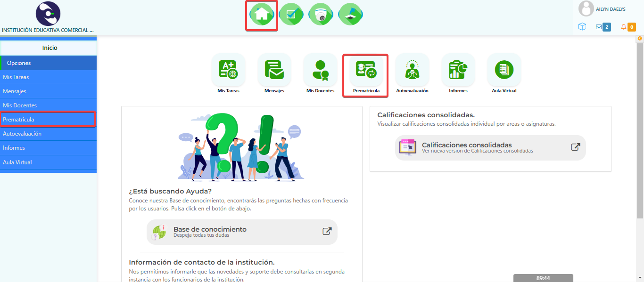Viewport: 644px width, 282px height.
Task: Click the green Home icon in top bar
Action: 261,15
